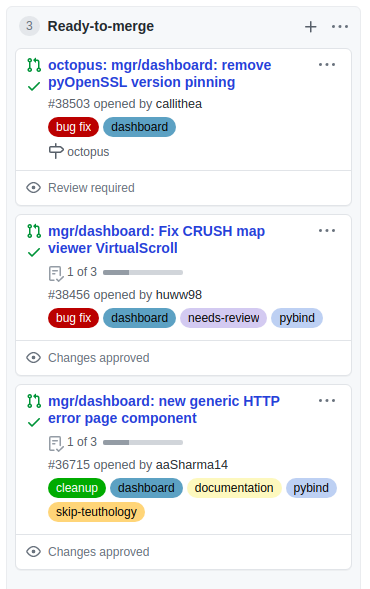Click eye icon on HTTP error page card footer

point(33,551)
